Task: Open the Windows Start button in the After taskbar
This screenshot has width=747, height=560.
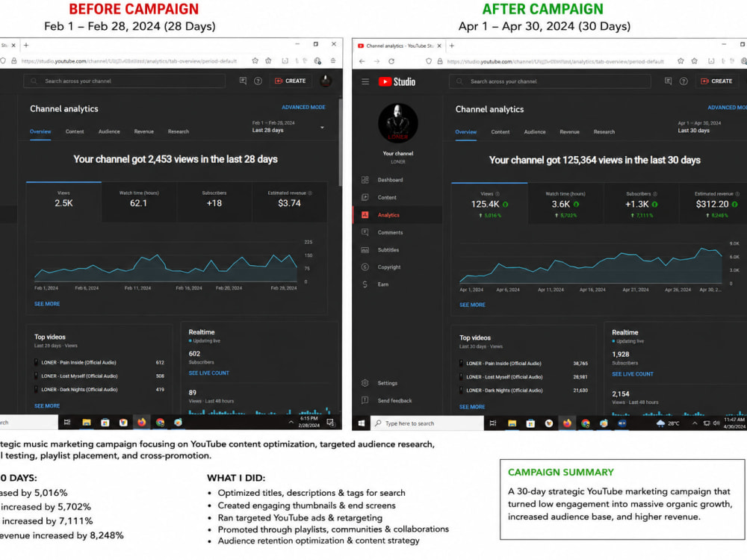Action: click(x=361, y=423)
